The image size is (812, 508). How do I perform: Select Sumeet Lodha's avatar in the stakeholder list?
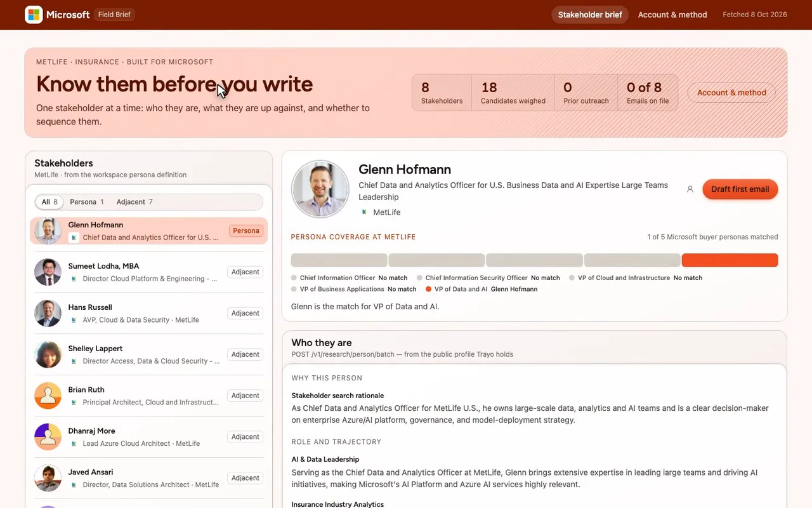coord(48,272)
